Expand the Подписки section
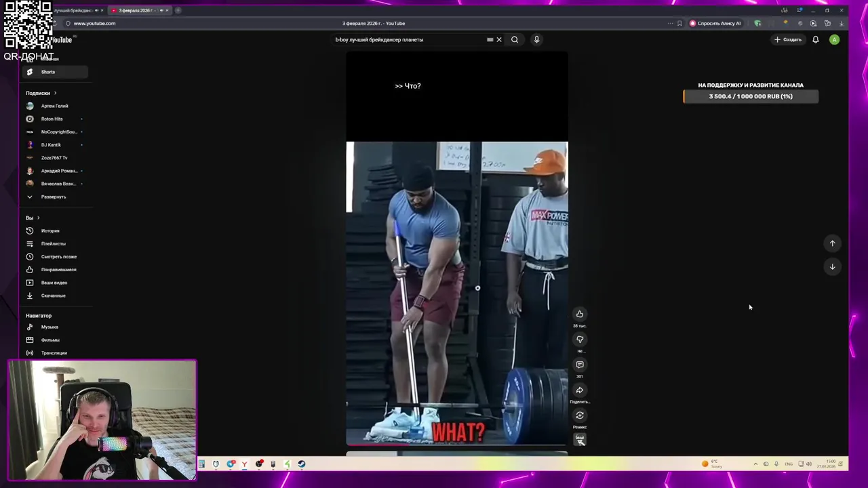 41,93
